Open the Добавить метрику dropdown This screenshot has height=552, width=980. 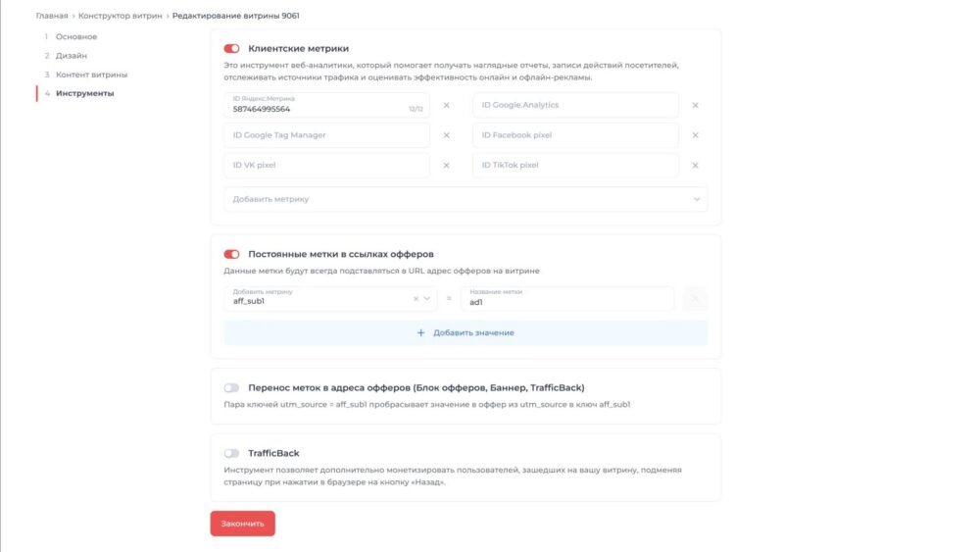465,199
